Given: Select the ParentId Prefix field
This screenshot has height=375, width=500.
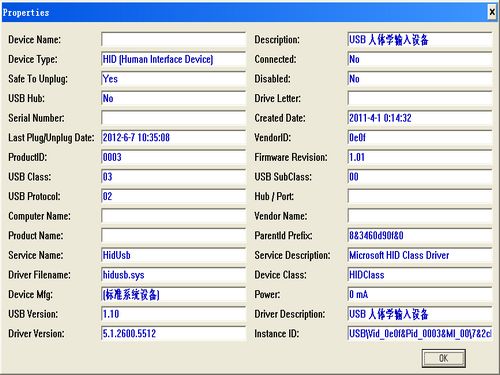Looking at the screenshot, I should pyautogui.click(x=420, y=236).
